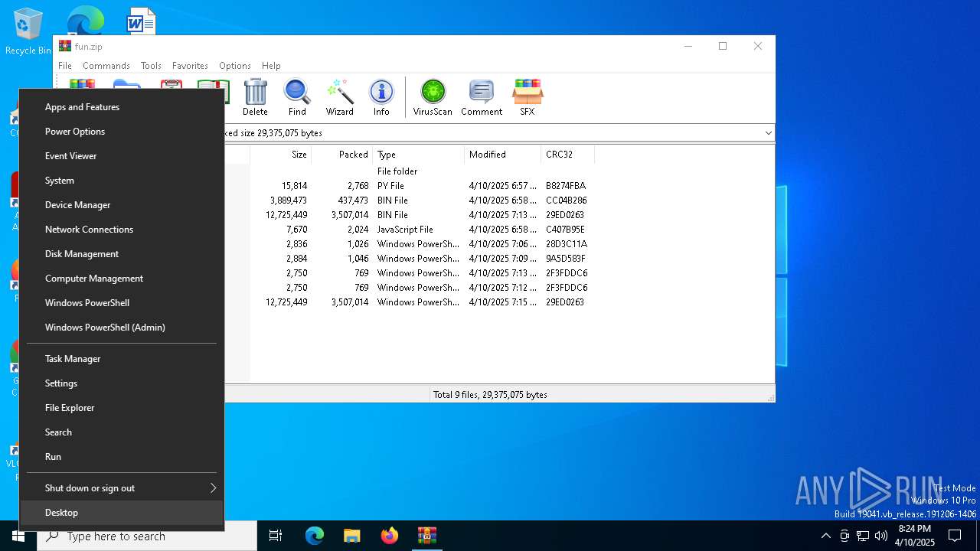Screen dimensions: 980x551
Task: Launch Windows PowerShell from the menu
Action: [x=122, y=303]
